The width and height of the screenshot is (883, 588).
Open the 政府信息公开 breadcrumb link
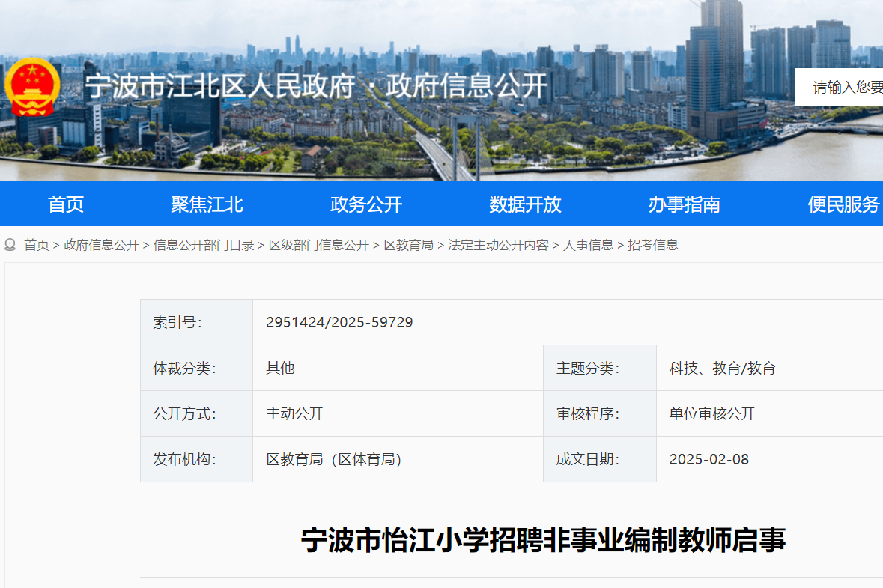coord(101,245)
